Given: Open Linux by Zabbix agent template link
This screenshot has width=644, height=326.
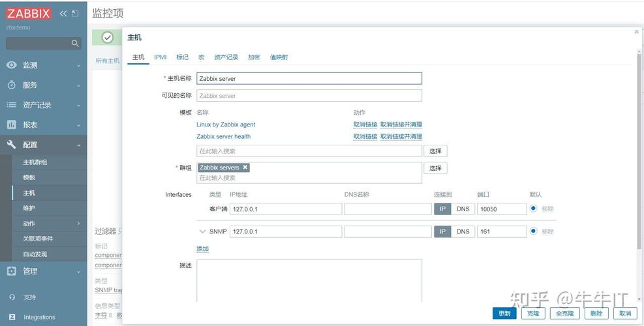Looking at the screenshot, I should click(226, 125).
